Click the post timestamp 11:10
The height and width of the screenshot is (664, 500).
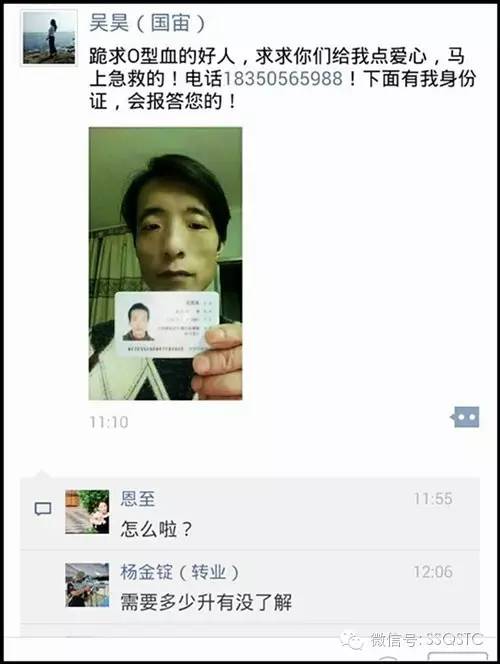[109, 422]
